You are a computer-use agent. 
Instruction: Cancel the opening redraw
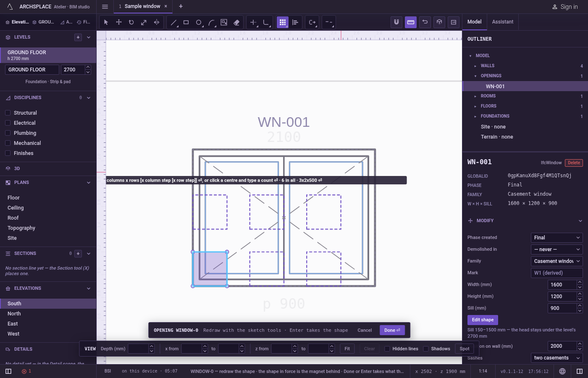[365, 330]
